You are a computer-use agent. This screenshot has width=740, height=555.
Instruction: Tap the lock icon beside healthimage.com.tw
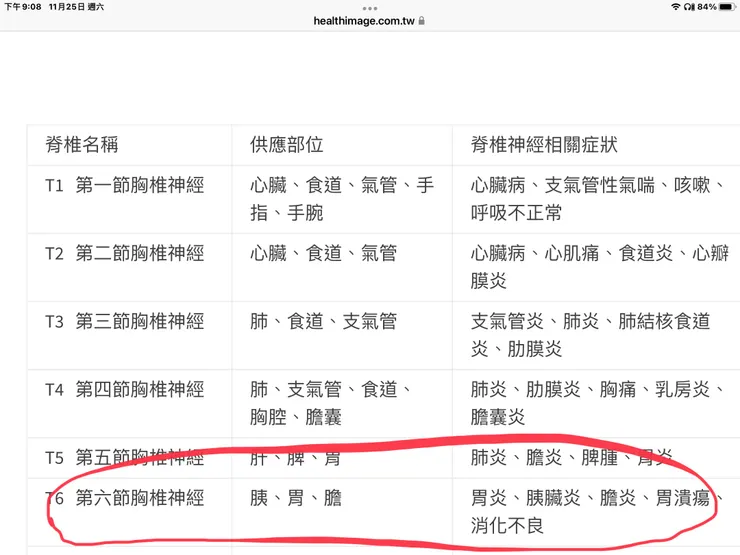pyautogui.click(x=421, y=21)
